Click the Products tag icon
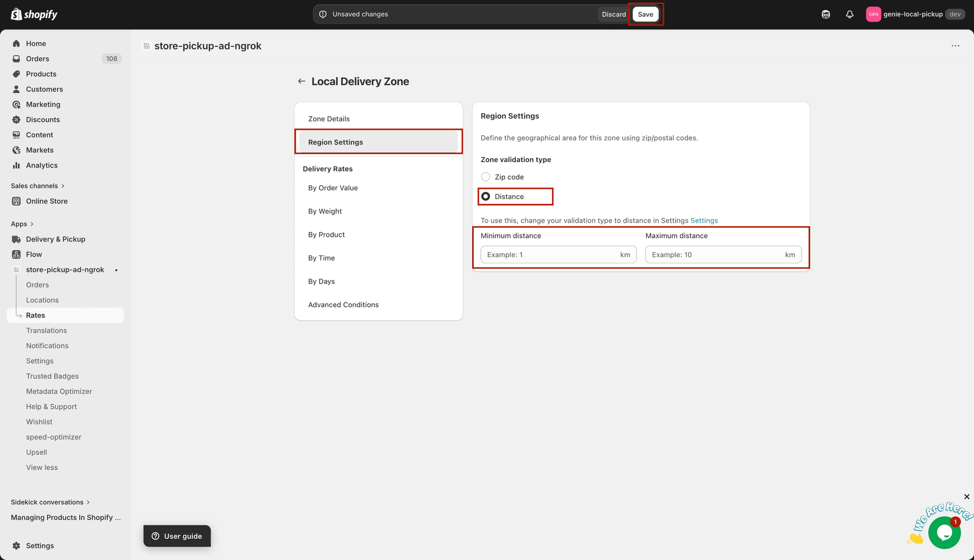The width and height of the screenshot is (974, 560). click(16, 74)
